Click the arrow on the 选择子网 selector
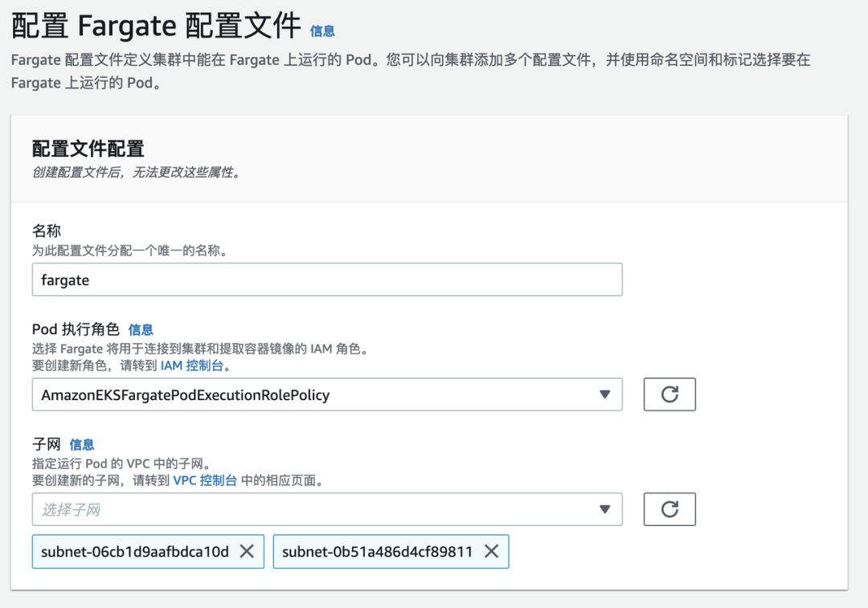 [604, 509]
